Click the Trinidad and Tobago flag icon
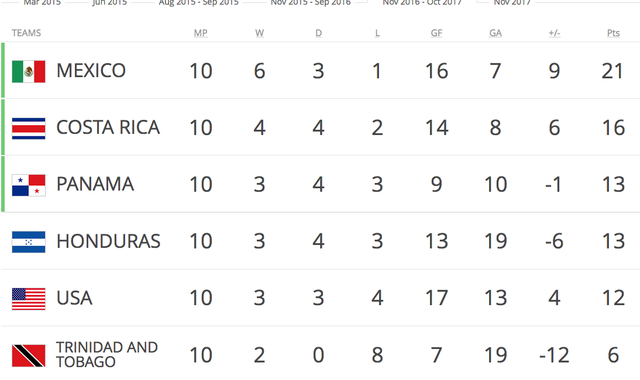 (x=29, y=356)
